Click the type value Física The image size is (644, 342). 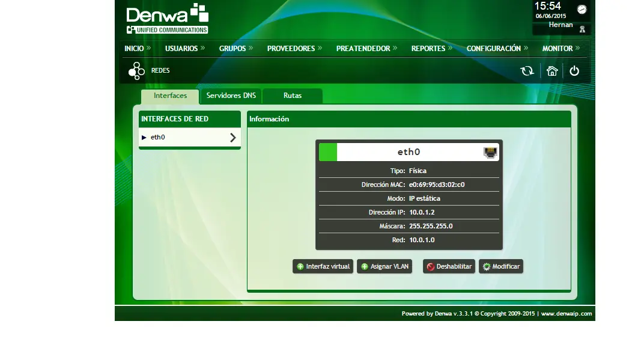pyautogui.click(x=418, y=171)
